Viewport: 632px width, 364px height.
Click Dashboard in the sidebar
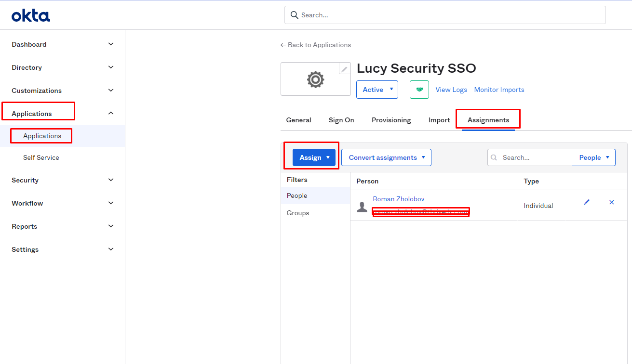pos(29,44)
